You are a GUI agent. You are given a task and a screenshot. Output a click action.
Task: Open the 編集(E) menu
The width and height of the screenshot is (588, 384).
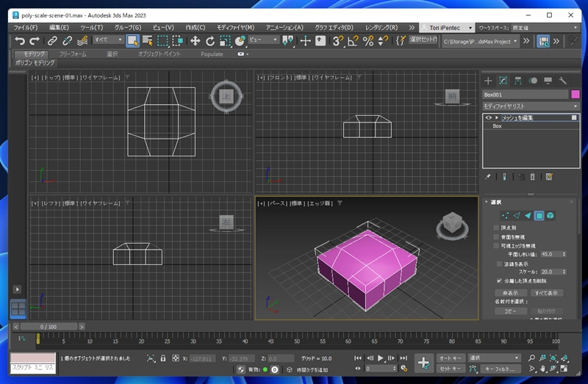point(59,28)
